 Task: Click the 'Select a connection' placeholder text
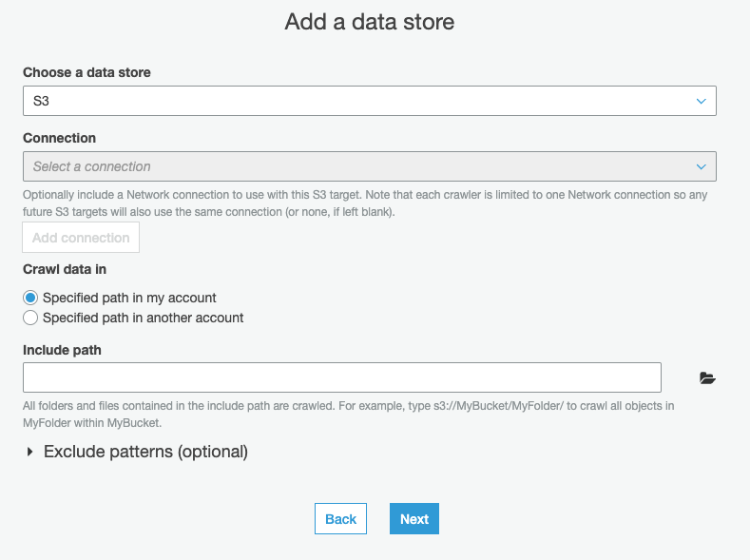92,166
